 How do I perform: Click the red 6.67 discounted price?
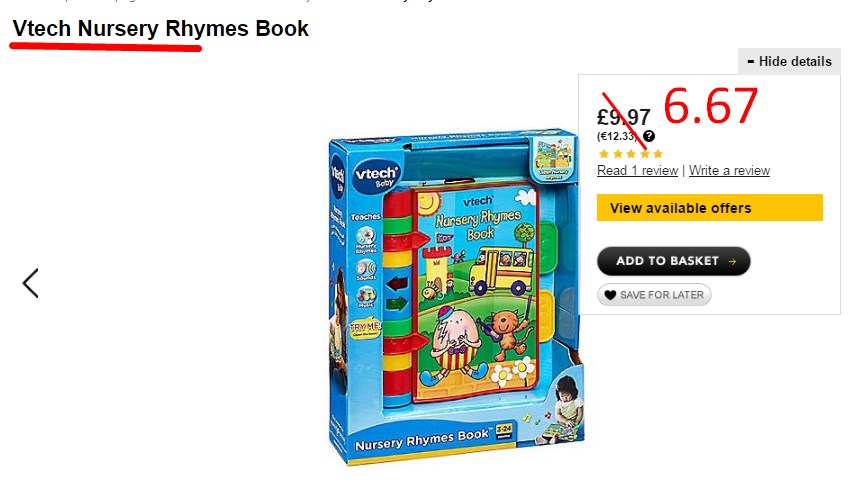coord(711,106)
